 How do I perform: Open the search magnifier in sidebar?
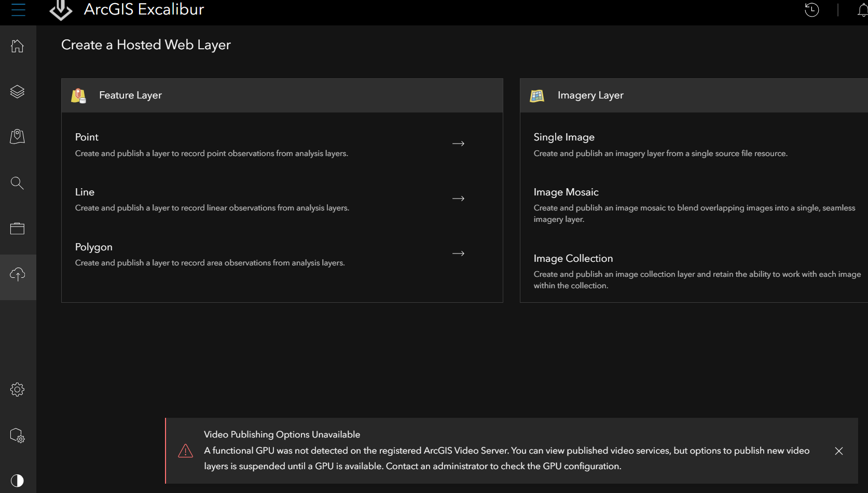[18, 183]
